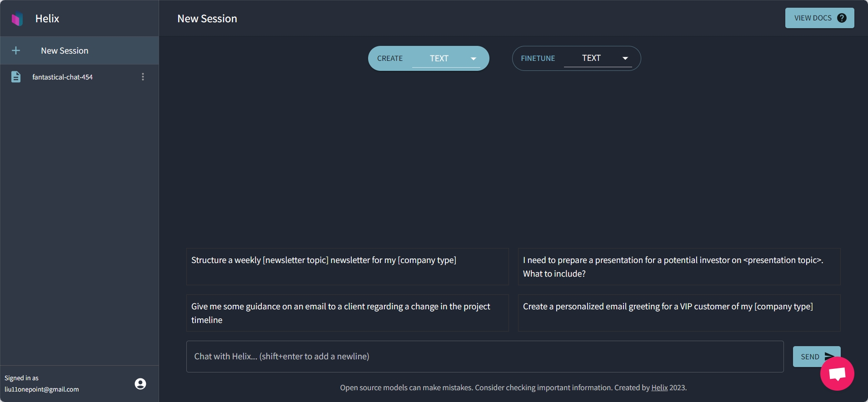Click the Helix logo icon
Viewport: 868px width, 402px height.
pyautogui.click(x=17, y=19)
